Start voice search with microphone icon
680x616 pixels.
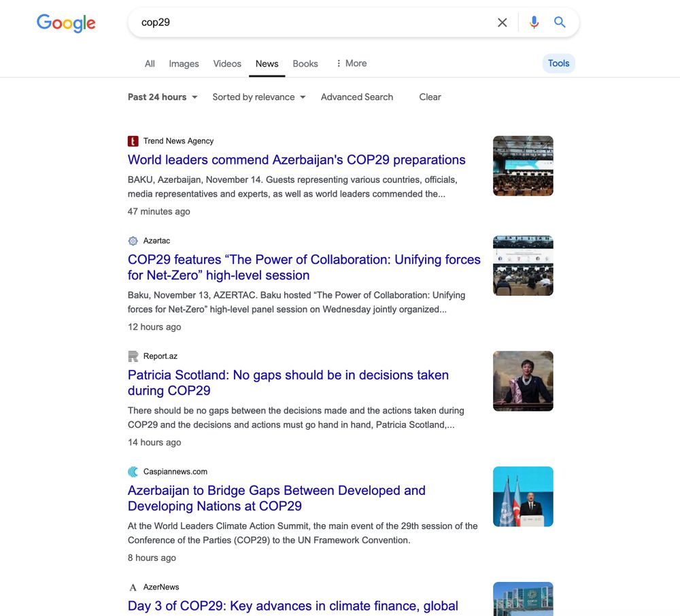point(534,22)
